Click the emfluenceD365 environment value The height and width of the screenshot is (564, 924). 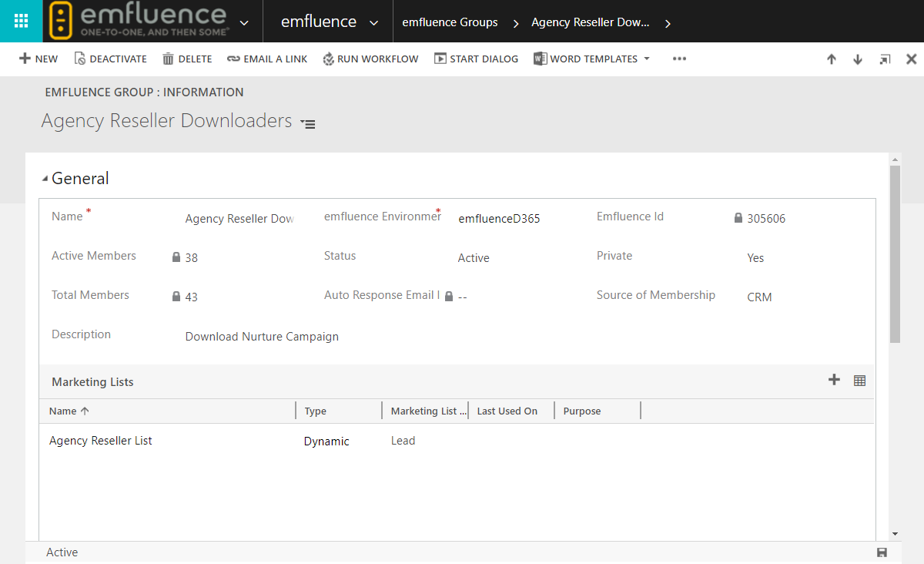499,219
